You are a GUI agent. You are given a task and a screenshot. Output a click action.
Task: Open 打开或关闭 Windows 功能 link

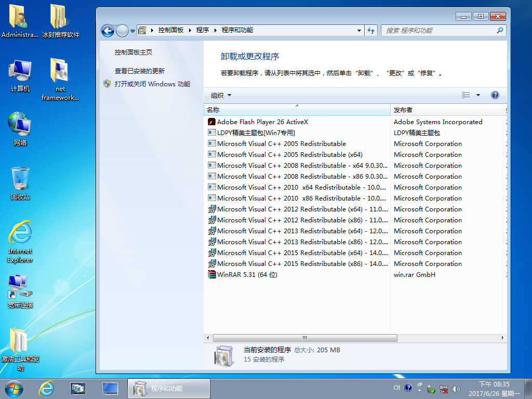152,84
